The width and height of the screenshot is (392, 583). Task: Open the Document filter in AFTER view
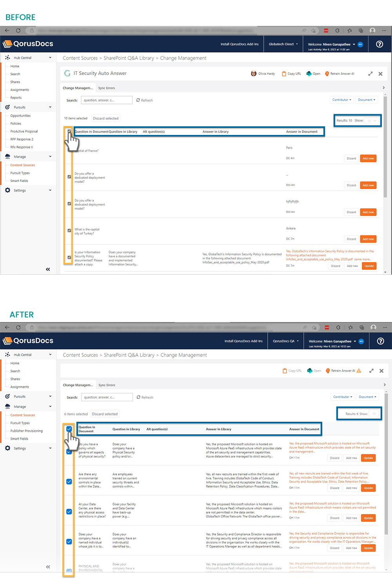coord(368,397)
